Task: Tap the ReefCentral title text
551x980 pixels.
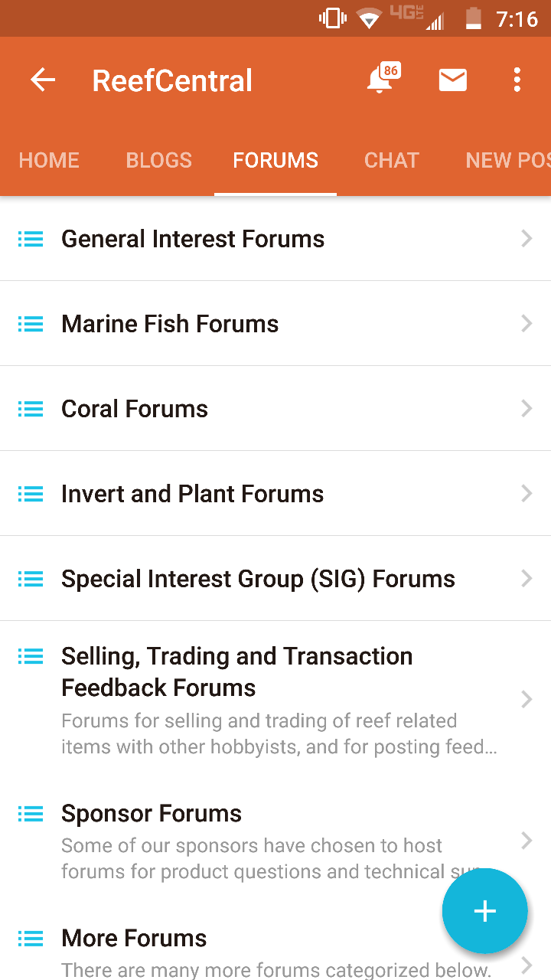Action: pos(172,80)
